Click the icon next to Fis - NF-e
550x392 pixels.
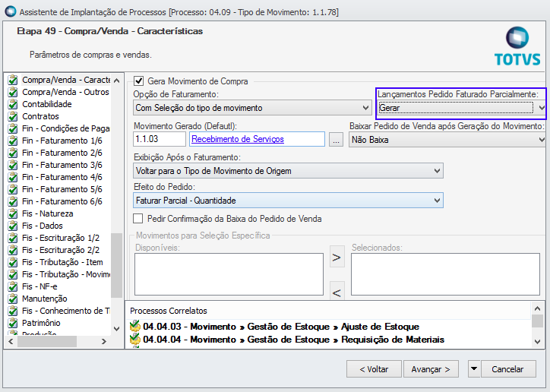[x=13, y=286]
